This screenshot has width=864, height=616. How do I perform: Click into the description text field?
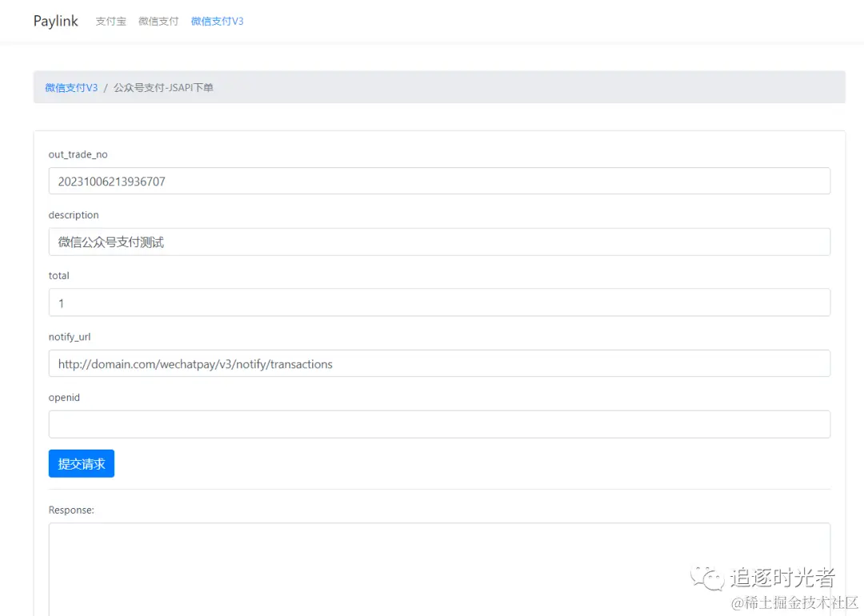tap(439, 242)
